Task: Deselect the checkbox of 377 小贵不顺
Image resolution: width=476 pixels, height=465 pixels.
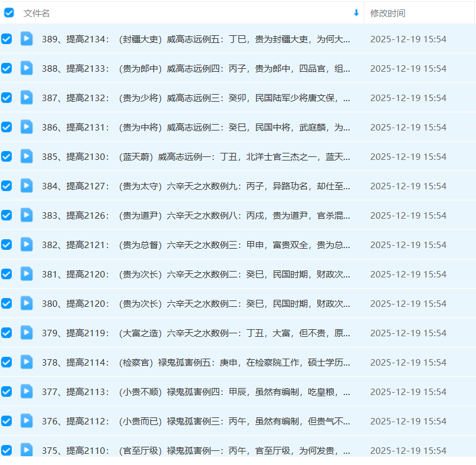Action: pos(6,392)
